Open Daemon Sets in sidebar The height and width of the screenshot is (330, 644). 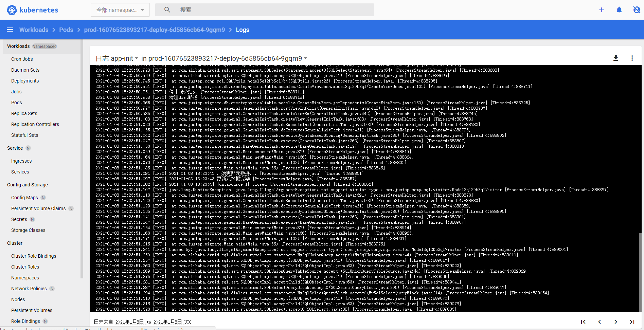(25, 70)
